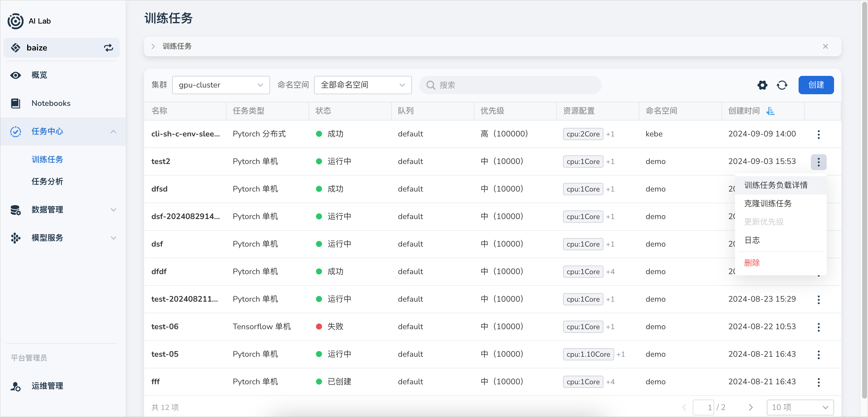The image size is (868, 417).
Task: Open more actions for cli-sh-c-env-slee row
Action: [x=818, y=134]
